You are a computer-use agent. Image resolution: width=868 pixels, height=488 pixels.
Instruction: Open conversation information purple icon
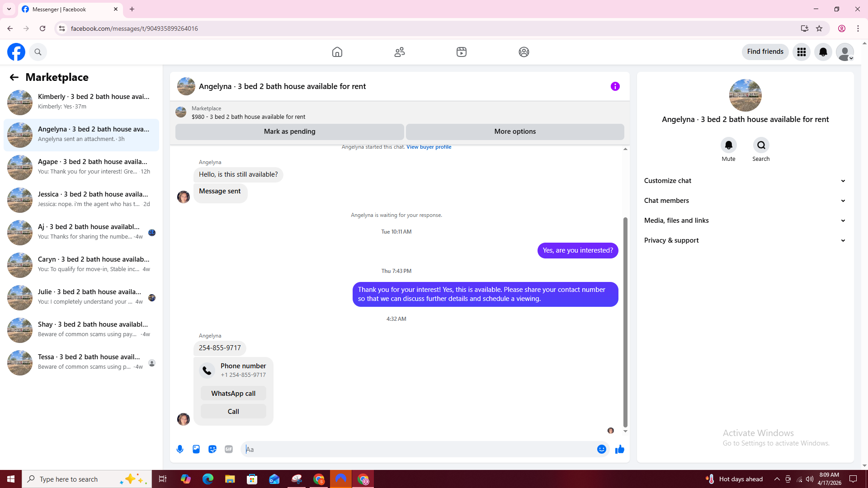point(615,86)
